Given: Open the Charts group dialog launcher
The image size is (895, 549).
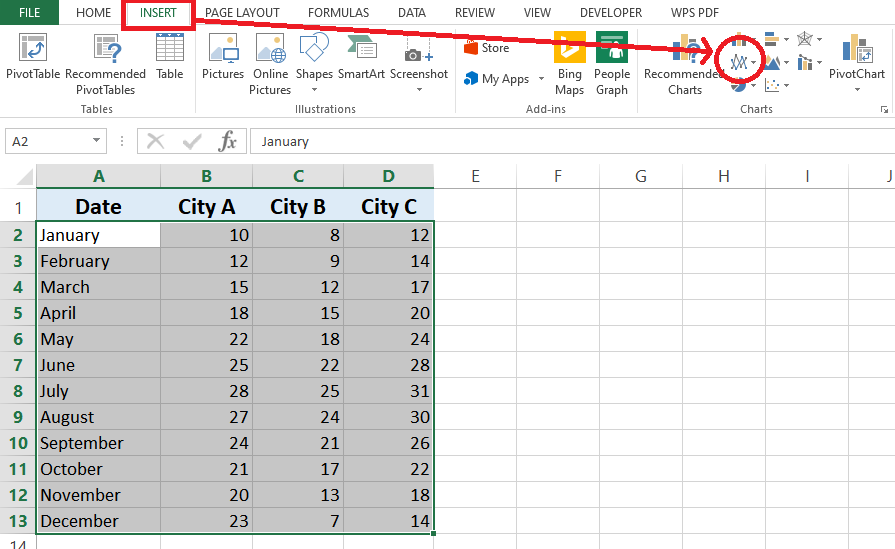Looking at the screenshot, I should [884, 110].
